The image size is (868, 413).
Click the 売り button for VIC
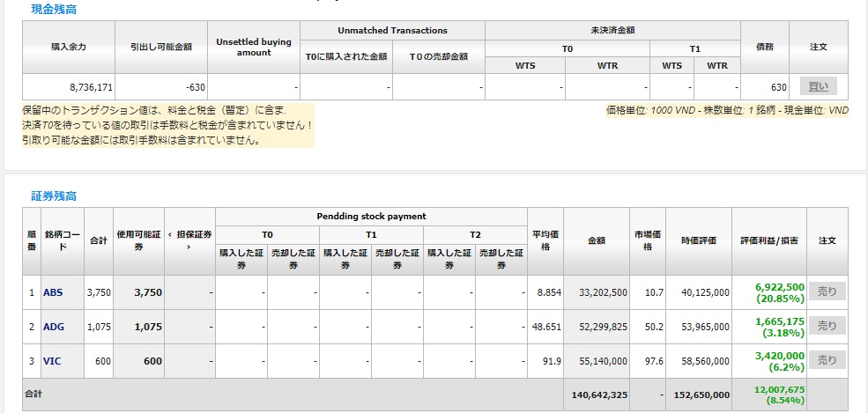coord(827,360)
